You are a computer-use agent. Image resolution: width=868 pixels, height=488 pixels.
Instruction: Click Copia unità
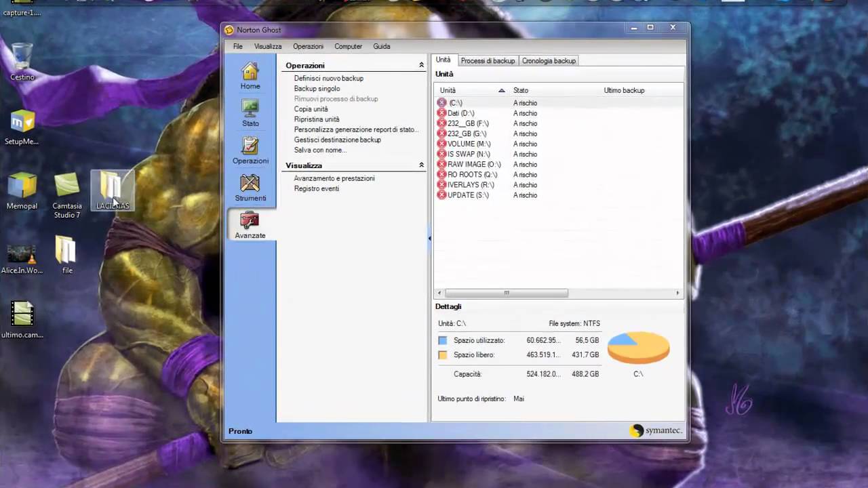311,109
